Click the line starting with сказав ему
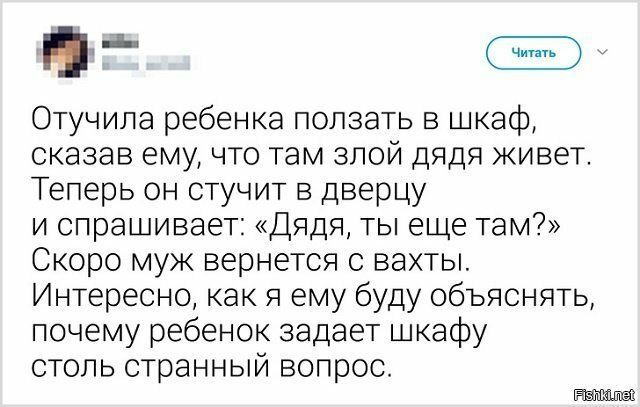This screenshot has height=407, width=640. (308, 157)
